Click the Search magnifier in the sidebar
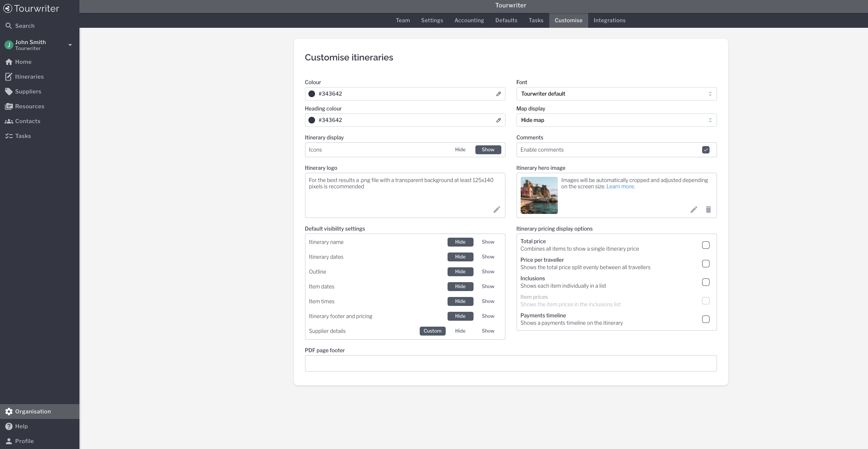 [9, 26]
